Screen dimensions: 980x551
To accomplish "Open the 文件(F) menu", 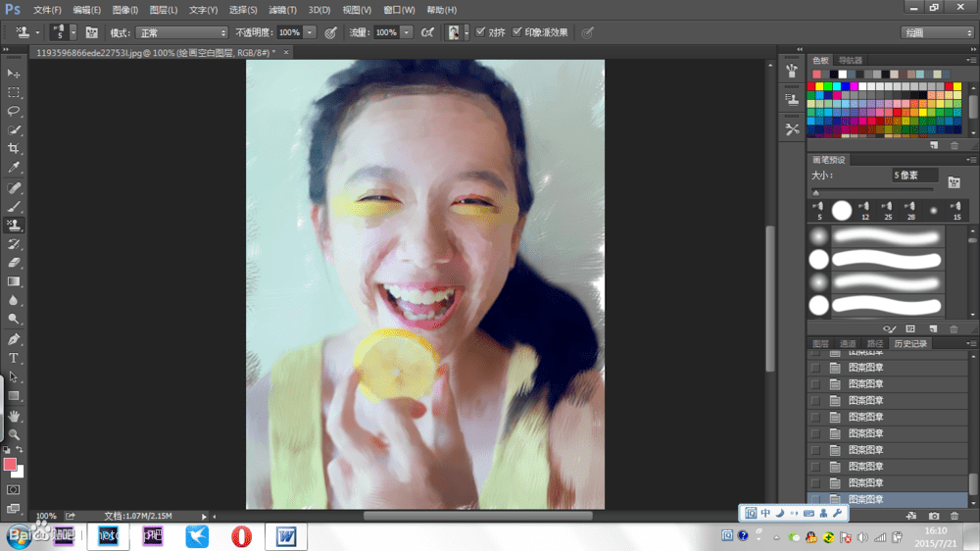I will [47, 10].
